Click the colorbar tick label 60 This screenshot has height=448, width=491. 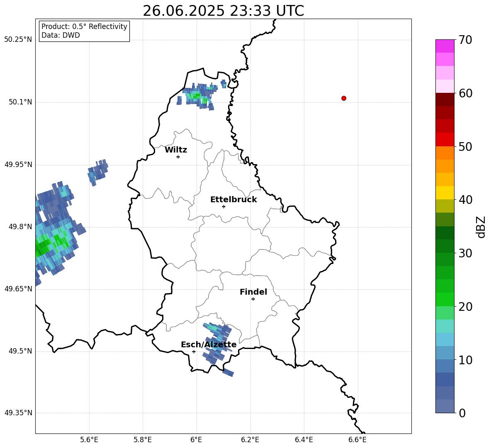(465, 93)
